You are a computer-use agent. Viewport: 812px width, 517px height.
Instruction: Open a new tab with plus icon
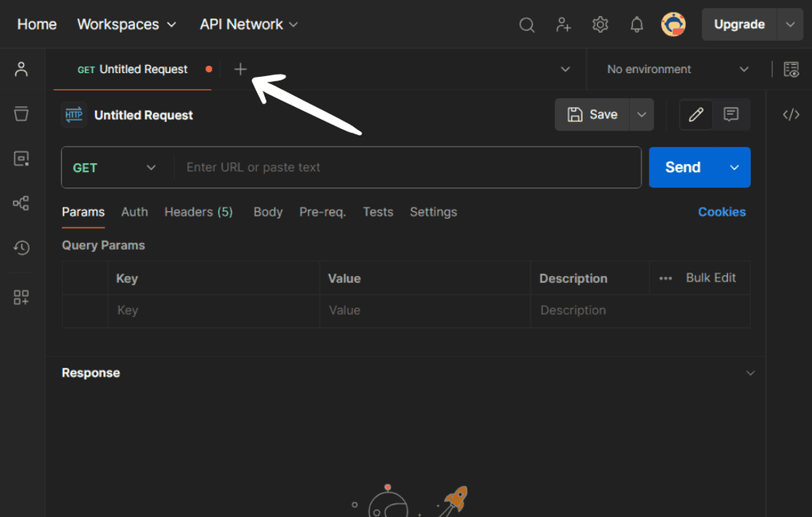240,69
